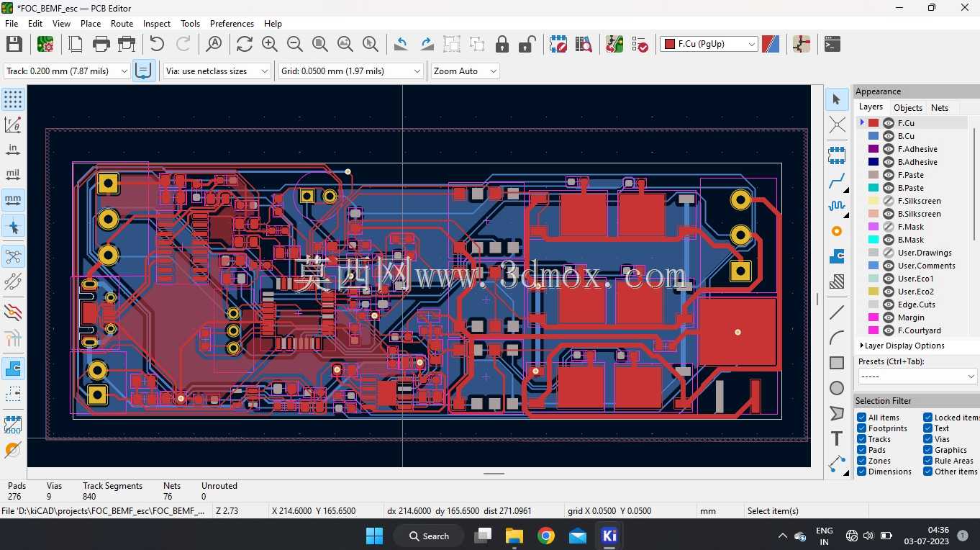This screenshot has height=550, width=980.
Task: Hide the B.Cu layer eye
Action: pyautogui.click(x=889, y=136)
